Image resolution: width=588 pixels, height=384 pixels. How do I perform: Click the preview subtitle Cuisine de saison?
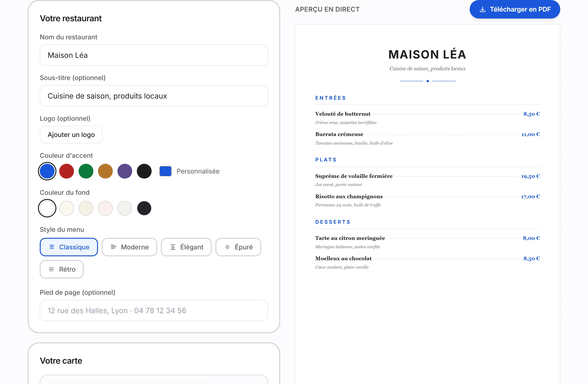point(427,68)
